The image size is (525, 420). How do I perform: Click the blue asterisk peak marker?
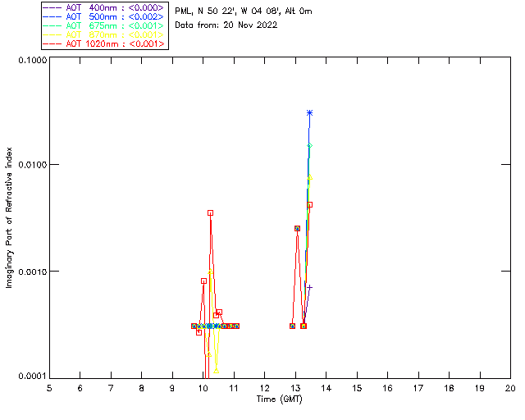tap(310, 113)
